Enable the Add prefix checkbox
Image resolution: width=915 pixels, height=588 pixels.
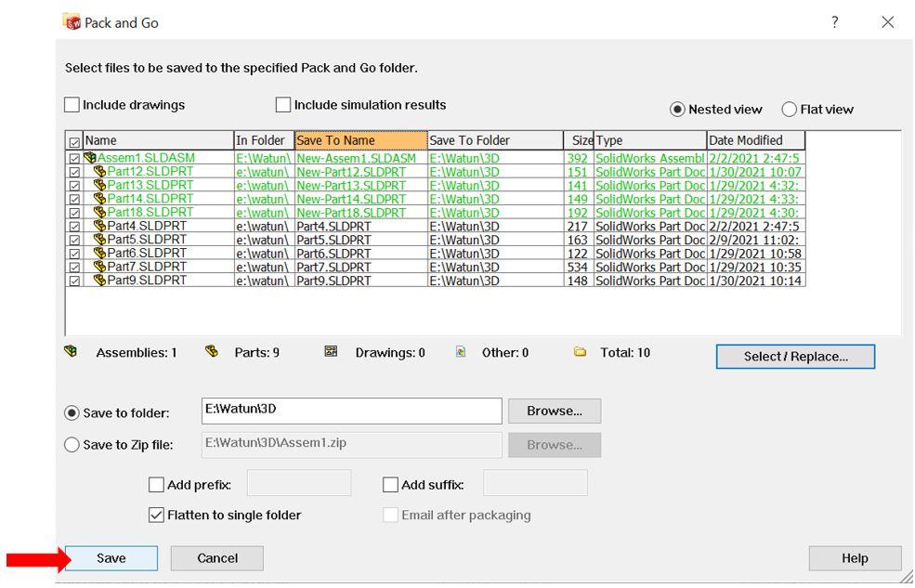pos(156,485)
